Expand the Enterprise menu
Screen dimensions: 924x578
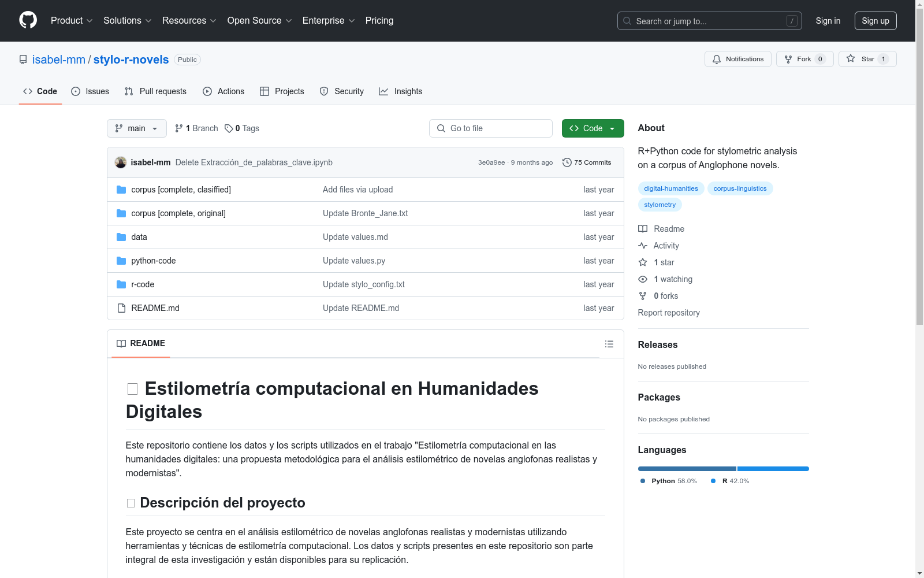[x=329, y=20]
